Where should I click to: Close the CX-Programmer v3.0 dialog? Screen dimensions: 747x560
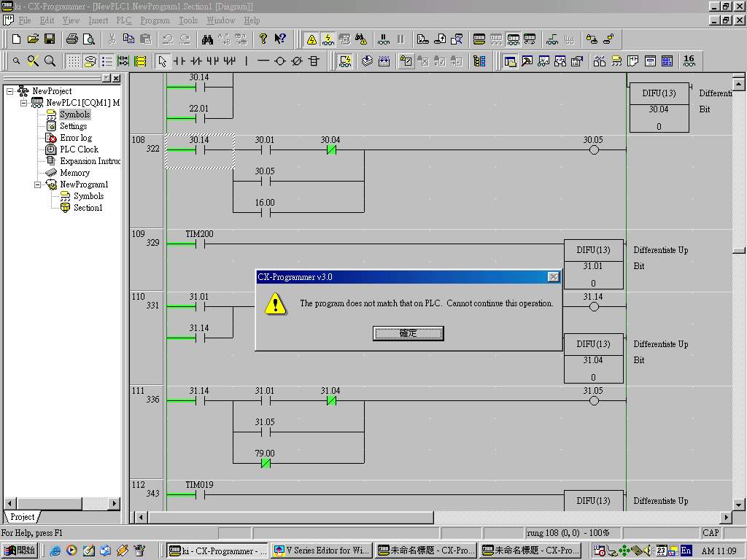(x=553, y=276)
